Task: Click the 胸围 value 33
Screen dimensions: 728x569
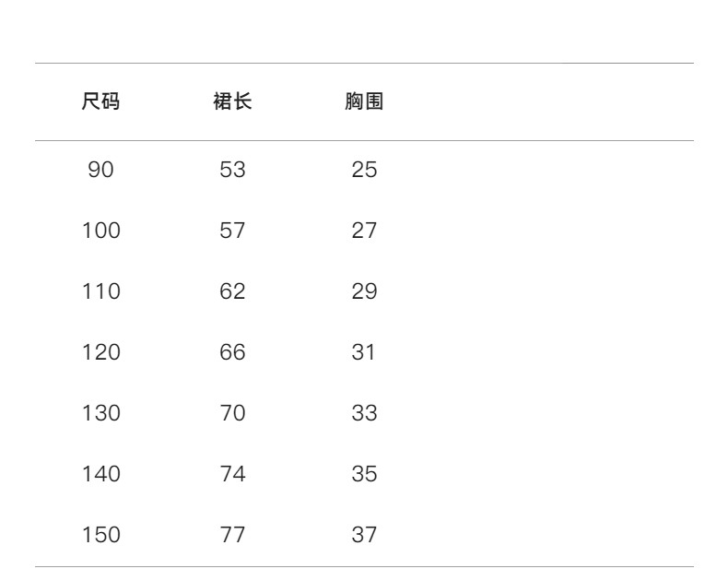Action: click(364, 413)
